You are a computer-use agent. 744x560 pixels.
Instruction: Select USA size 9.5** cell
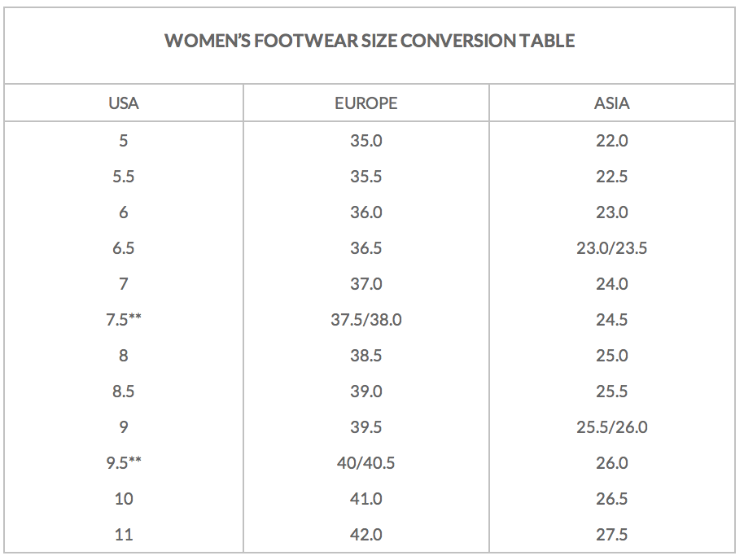124,463
